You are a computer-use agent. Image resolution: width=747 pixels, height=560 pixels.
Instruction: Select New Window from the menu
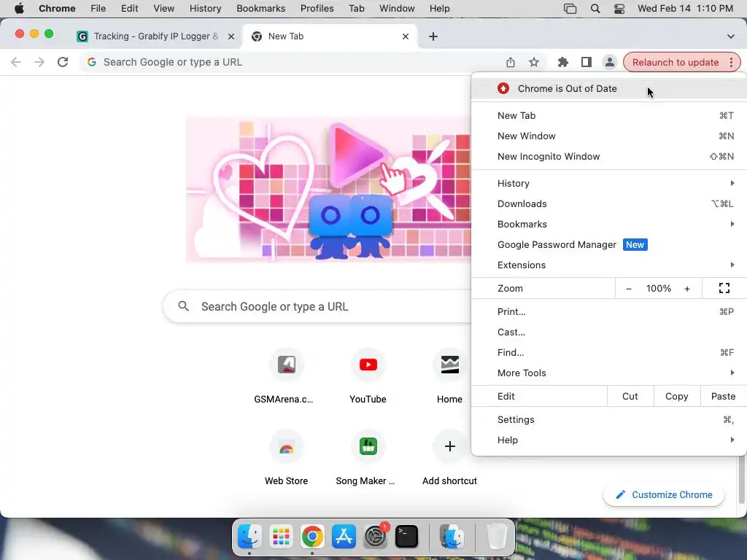pos(609,136)
